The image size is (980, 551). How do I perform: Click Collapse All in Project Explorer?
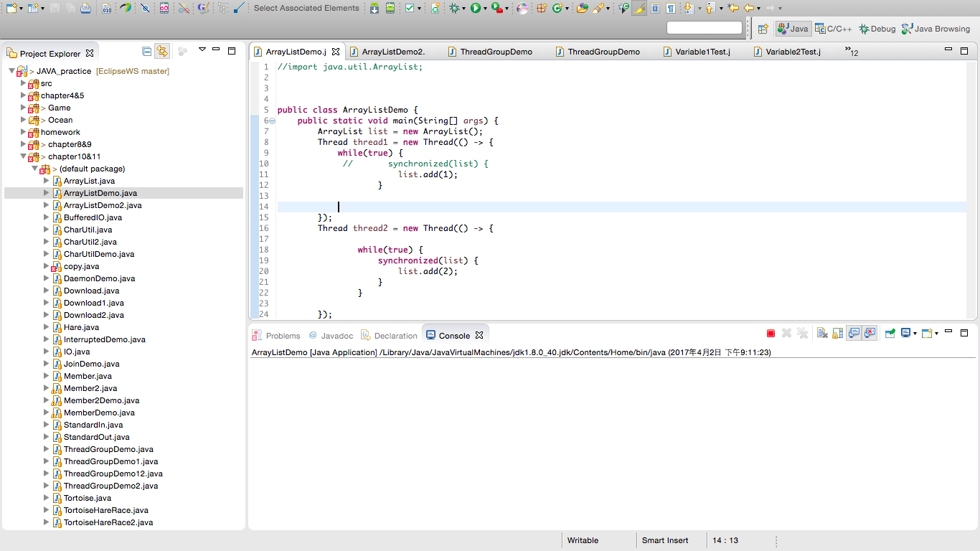click(147, 51)
